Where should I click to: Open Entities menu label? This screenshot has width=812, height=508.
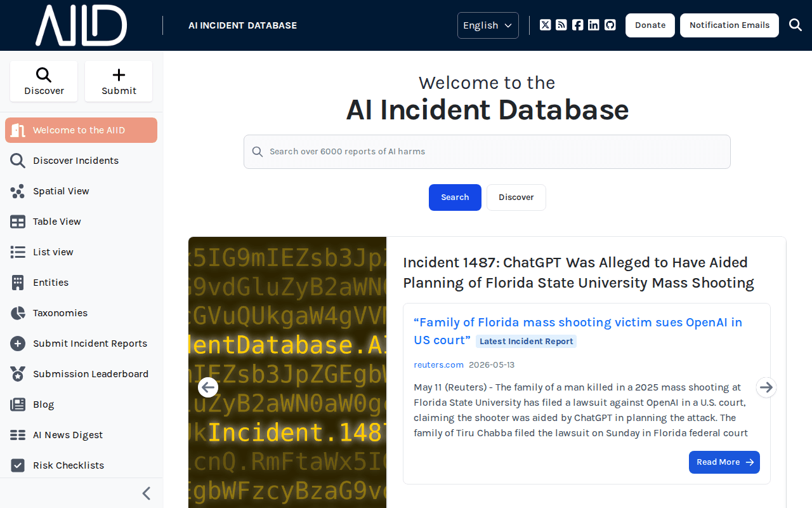click(51, 283)
